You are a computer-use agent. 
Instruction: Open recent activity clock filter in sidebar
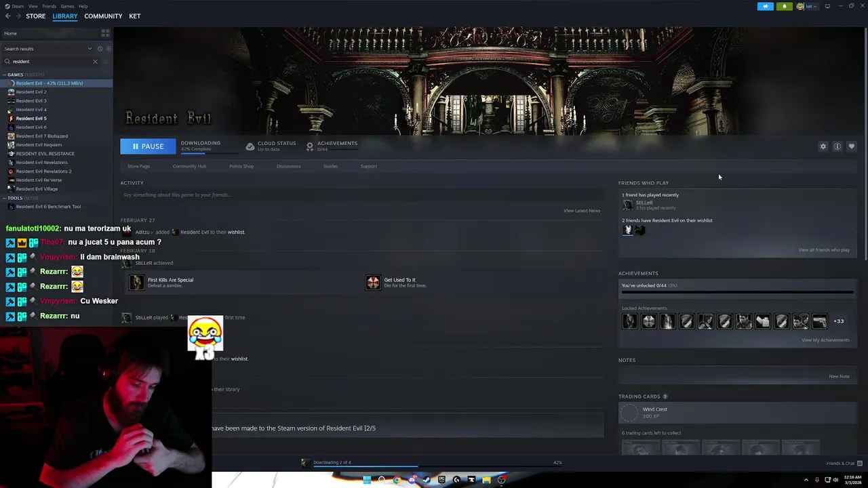100,49
